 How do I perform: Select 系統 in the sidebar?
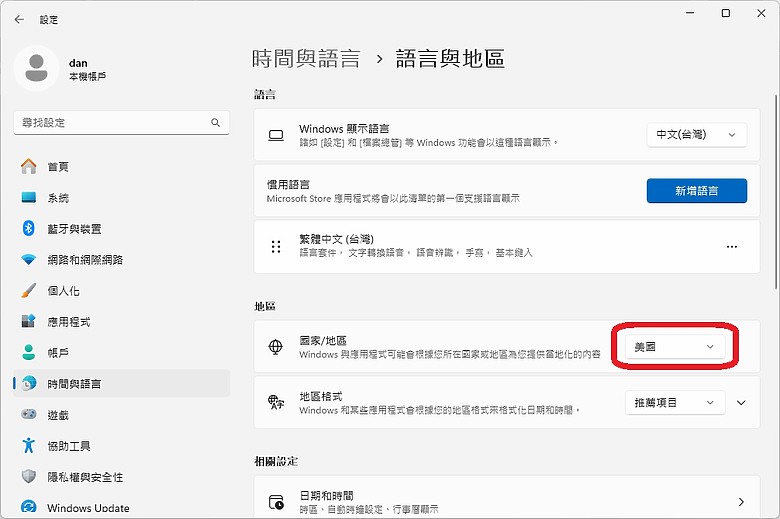pos(121,198)
